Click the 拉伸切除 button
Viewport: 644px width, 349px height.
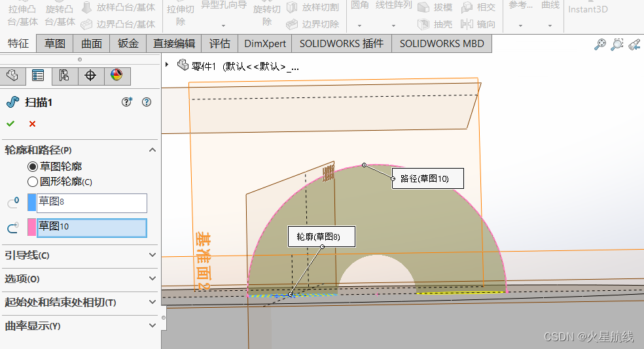coord(181,15)
